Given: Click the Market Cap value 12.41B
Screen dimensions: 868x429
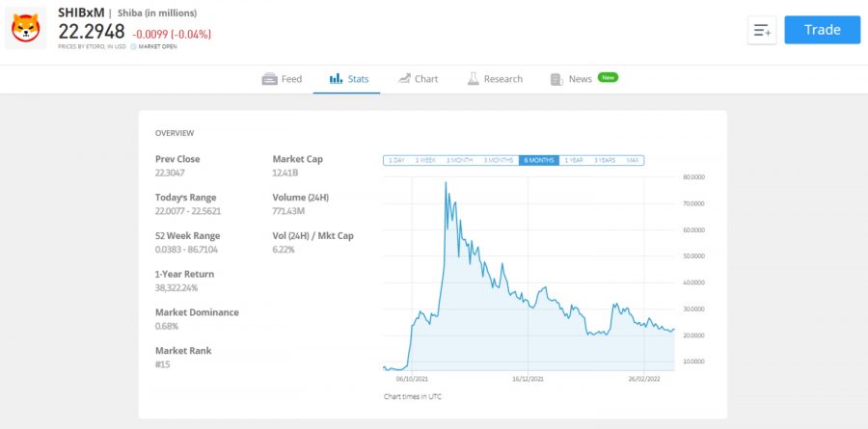Looking at the screenshot, I should click(285, 173).
